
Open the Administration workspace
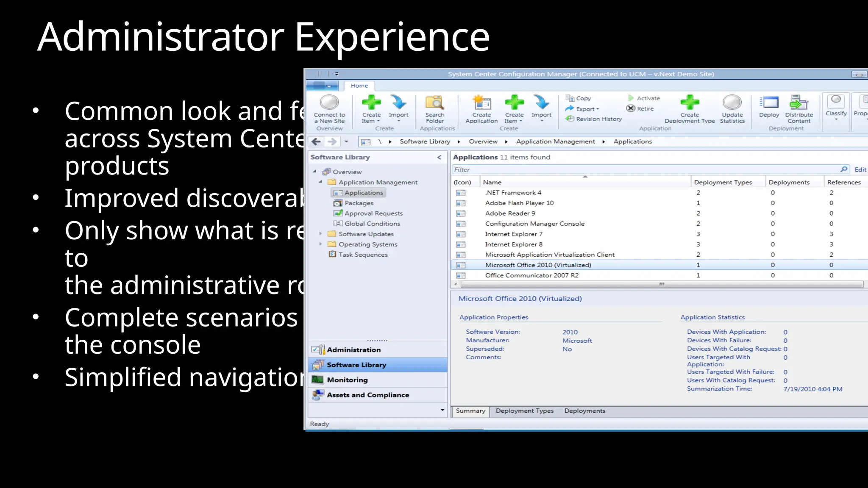[378, 350]
